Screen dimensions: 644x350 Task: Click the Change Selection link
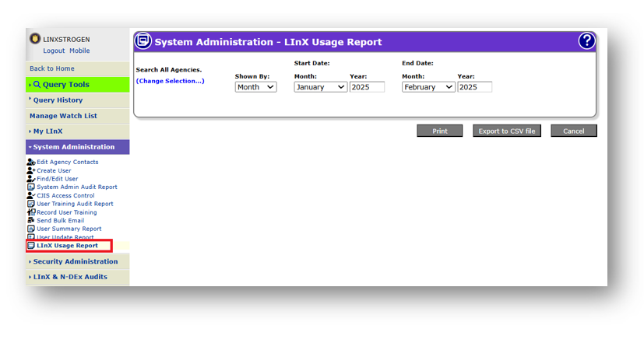tap(170, 81)
